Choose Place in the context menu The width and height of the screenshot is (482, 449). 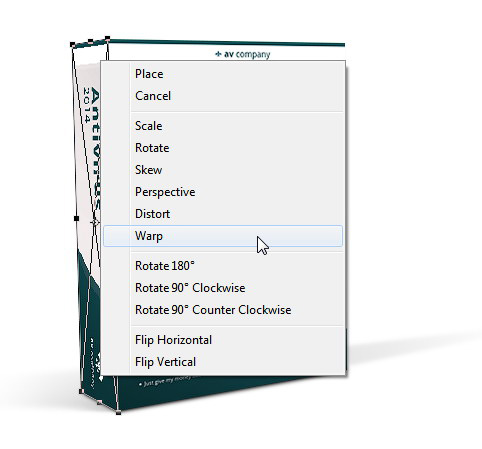[223, 74]
